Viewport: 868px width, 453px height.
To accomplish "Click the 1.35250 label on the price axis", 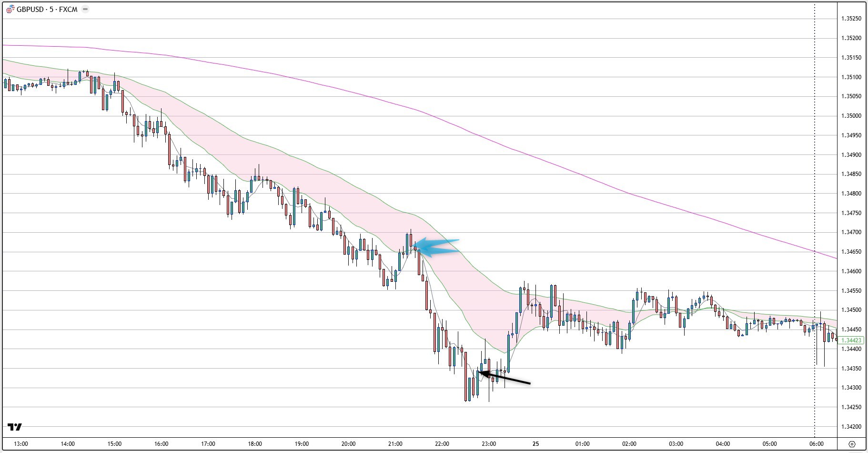I will [x=851, y=19].
